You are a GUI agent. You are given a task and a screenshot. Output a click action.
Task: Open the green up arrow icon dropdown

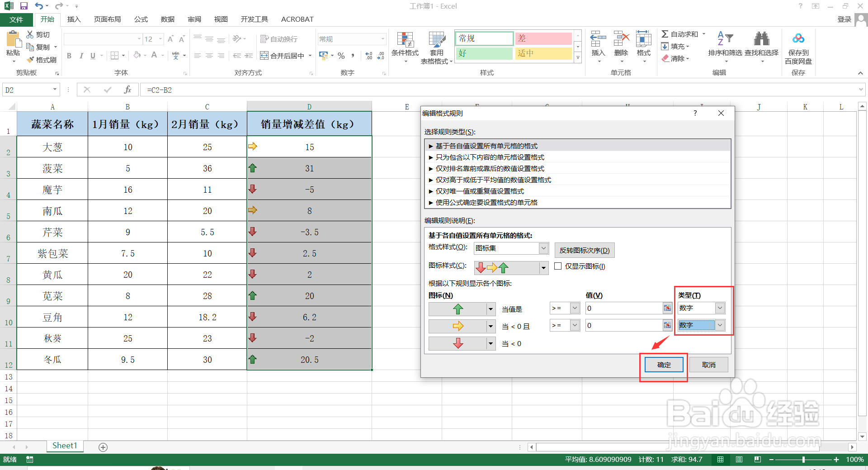[x=491, y=309]
